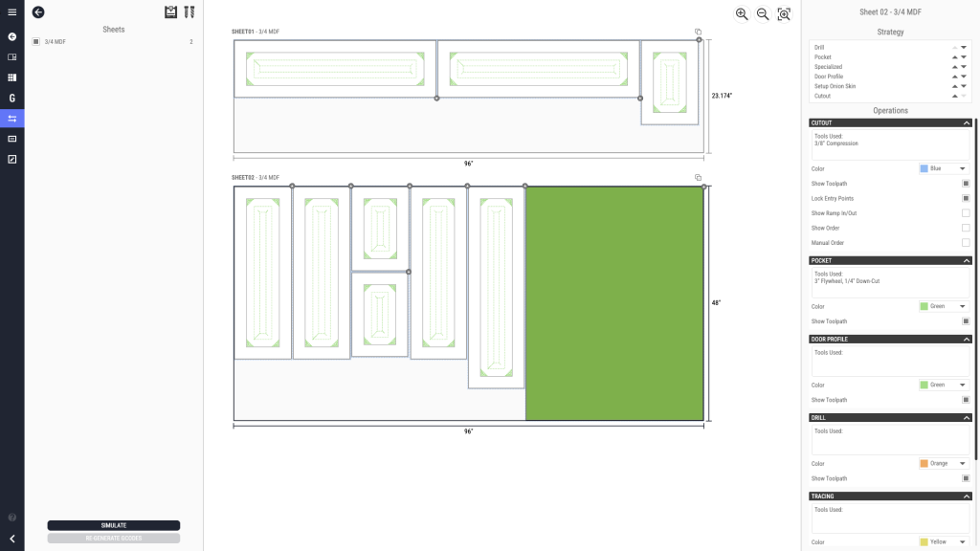Enable the Show Ramp In/Out checkbox

(966, 213)
